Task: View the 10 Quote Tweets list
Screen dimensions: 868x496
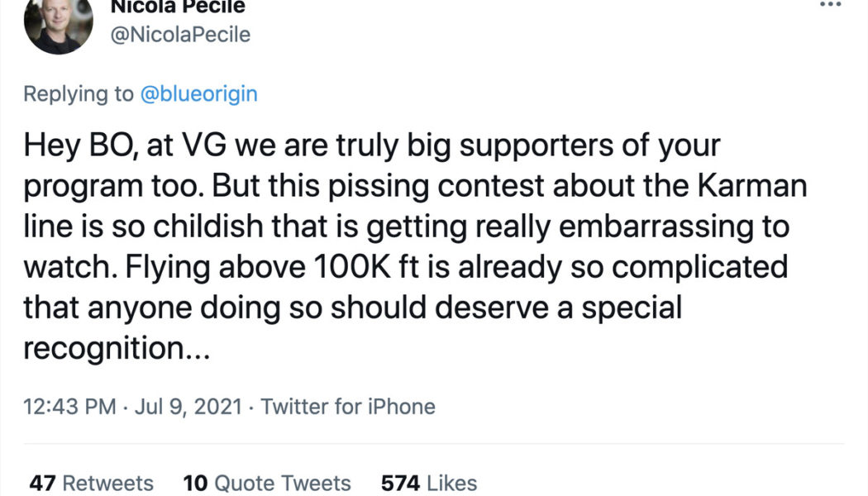Action: [x=267, y=483]
